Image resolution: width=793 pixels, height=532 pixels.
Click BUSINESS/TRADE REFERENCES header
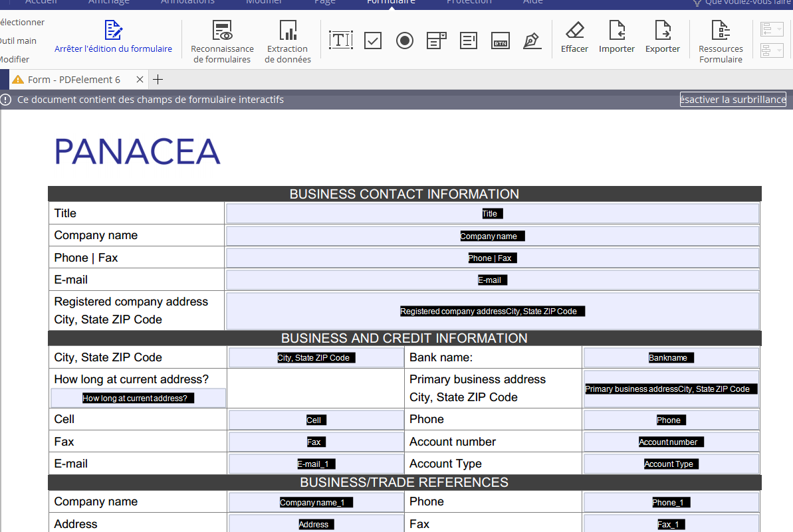[404, 482]
